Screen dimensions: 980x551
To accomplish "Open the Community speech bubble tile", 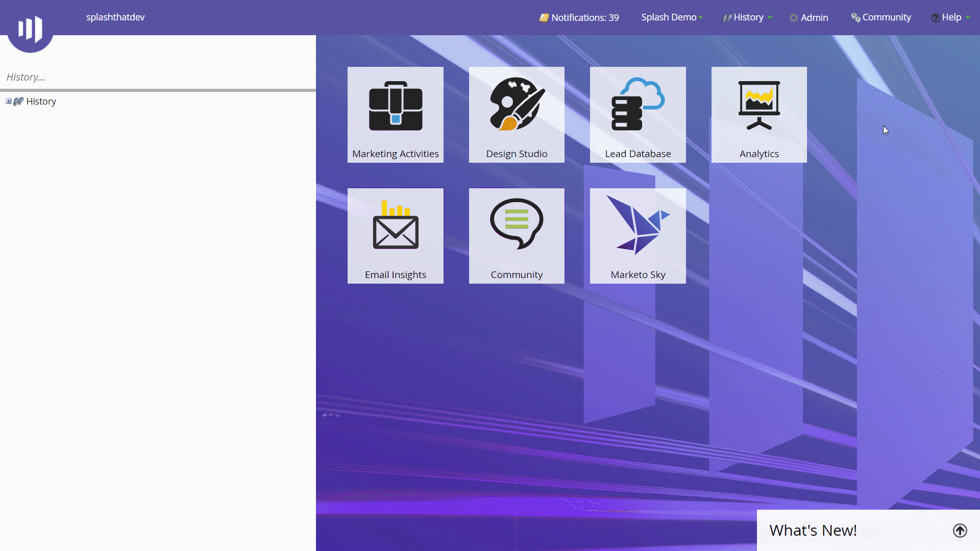I will 517,236.
